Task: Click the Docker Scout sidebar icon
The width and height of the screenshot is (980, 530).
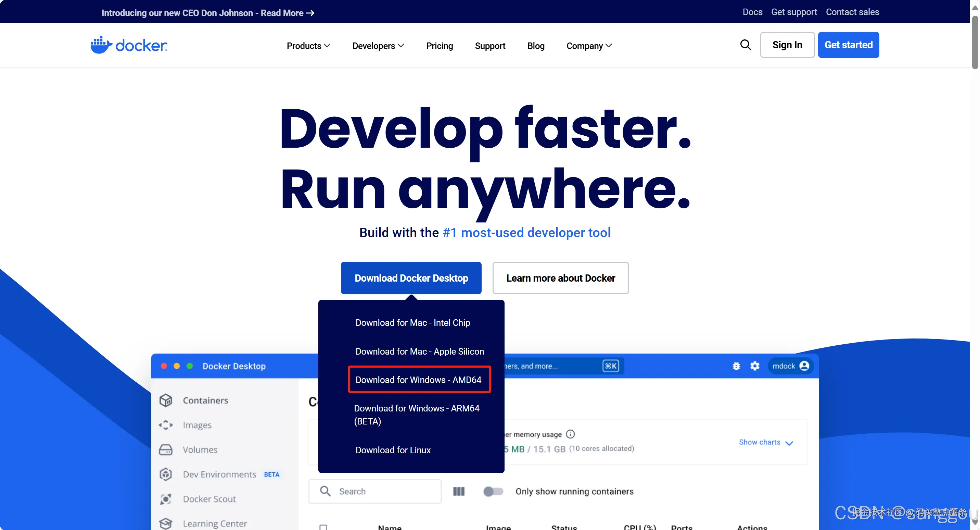Action: (x=165, y=499)
